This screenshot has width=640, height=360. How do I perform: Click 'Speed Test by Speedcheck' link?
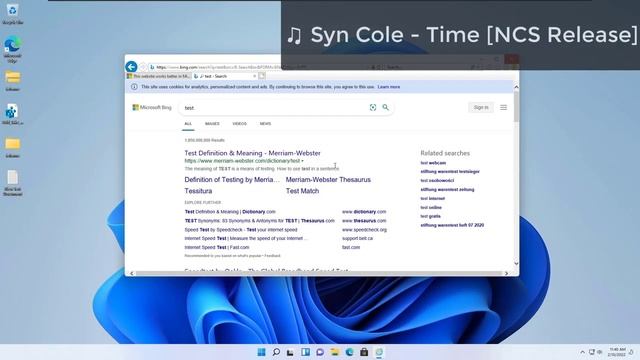241,230
